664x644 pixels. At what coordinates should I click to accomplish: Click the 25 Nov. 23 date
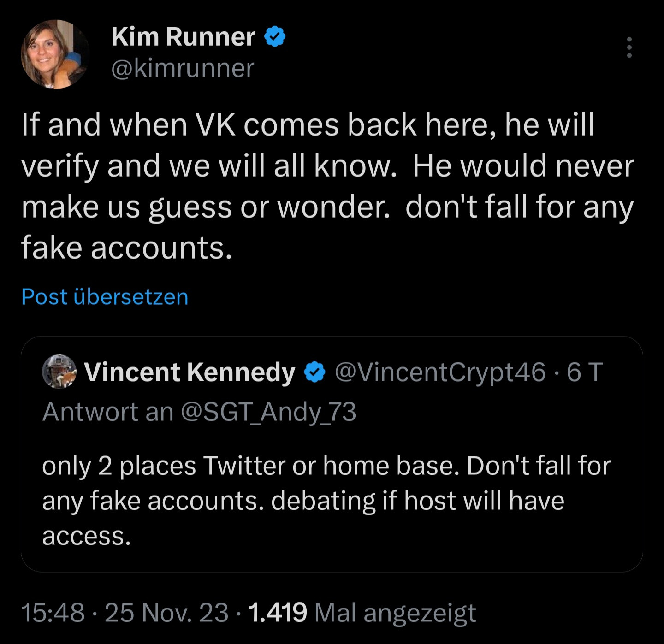click(166, 613)
